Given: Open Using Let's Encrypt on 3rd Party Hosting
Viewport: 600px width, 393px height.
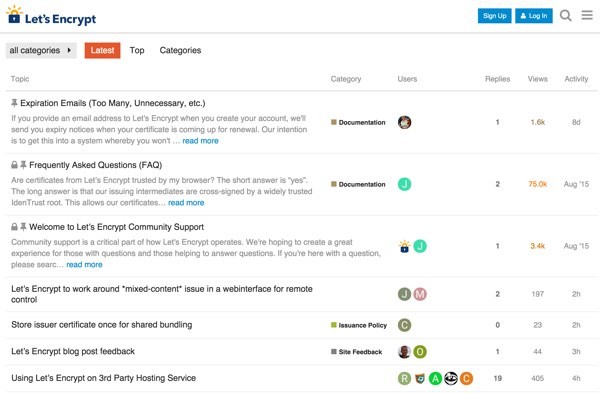Looking at the screenshot, I should tap(103, 378).
